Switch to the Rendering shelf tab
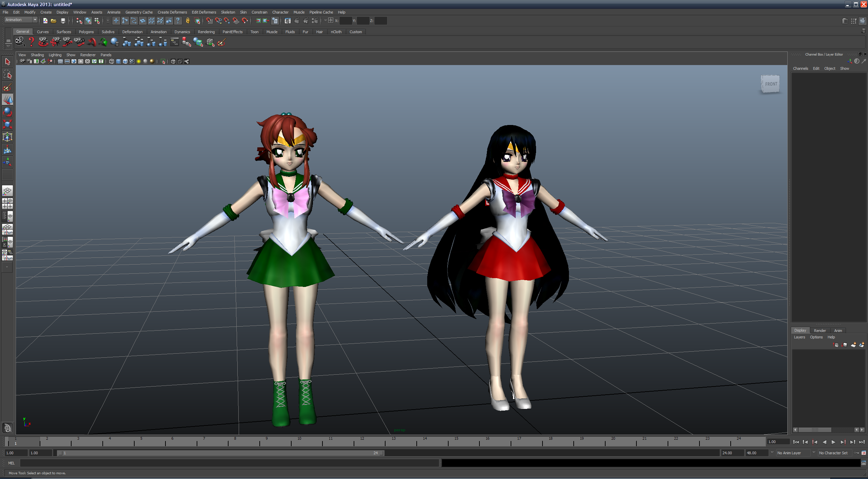 (206, 32)
